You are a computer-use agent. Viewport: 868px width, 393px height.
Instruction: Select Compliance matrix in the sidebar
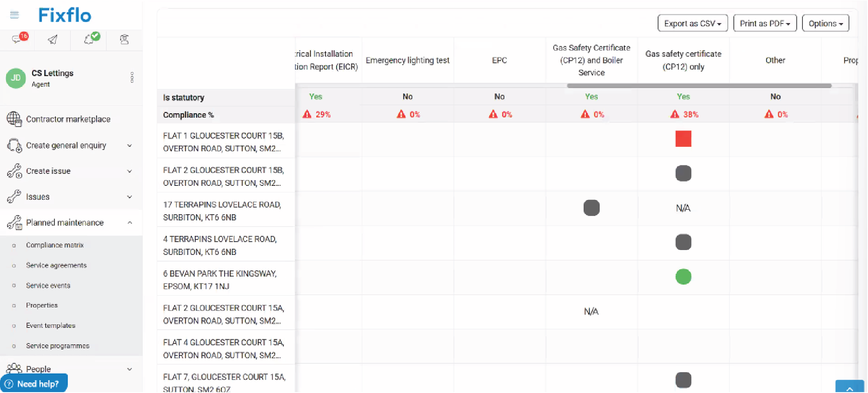coord(54,245)
